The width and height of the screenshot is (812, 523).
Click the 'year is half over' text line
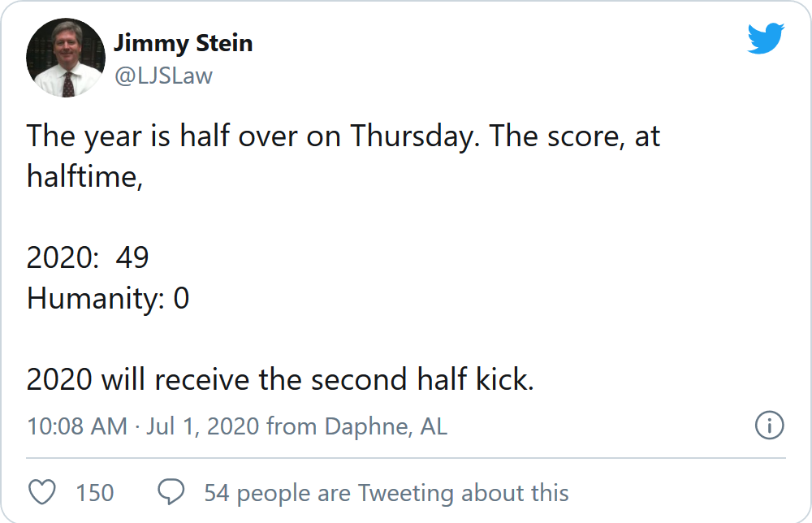click(x=343, y=136)
